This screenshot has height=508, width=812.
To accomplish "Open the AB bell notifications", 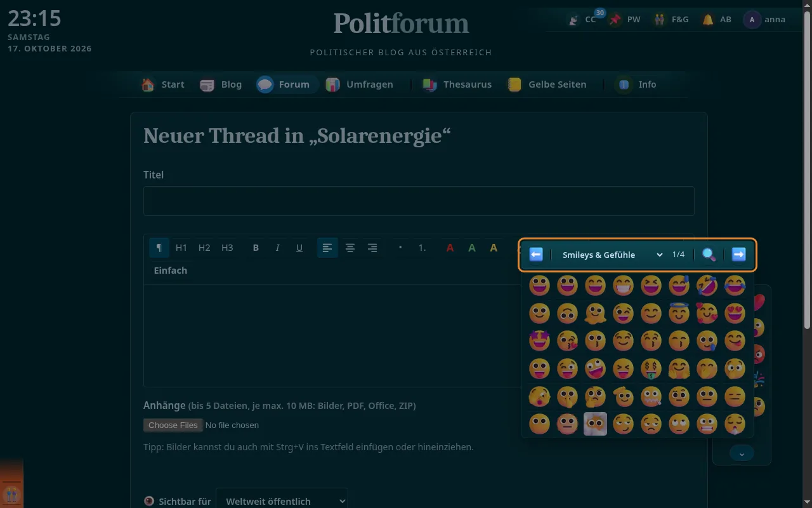I will (717, 20).
